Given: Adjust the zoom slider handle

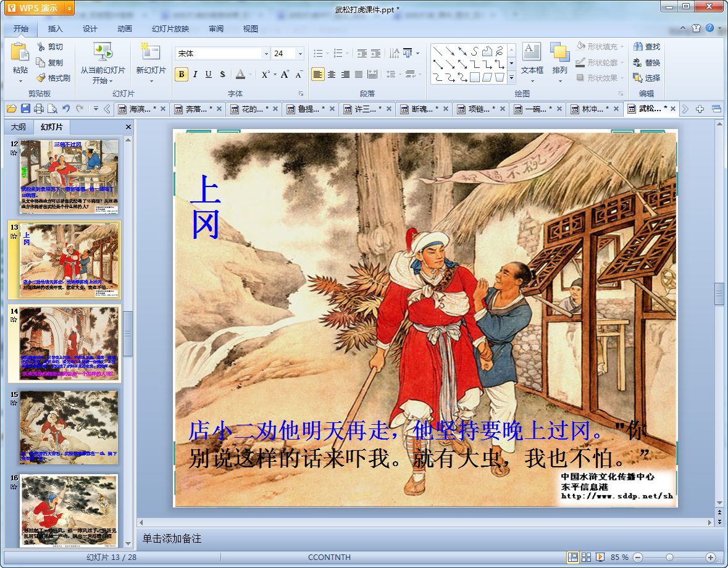Looking at the screenshot, I should pyautogui.click(x=669, y=557).
